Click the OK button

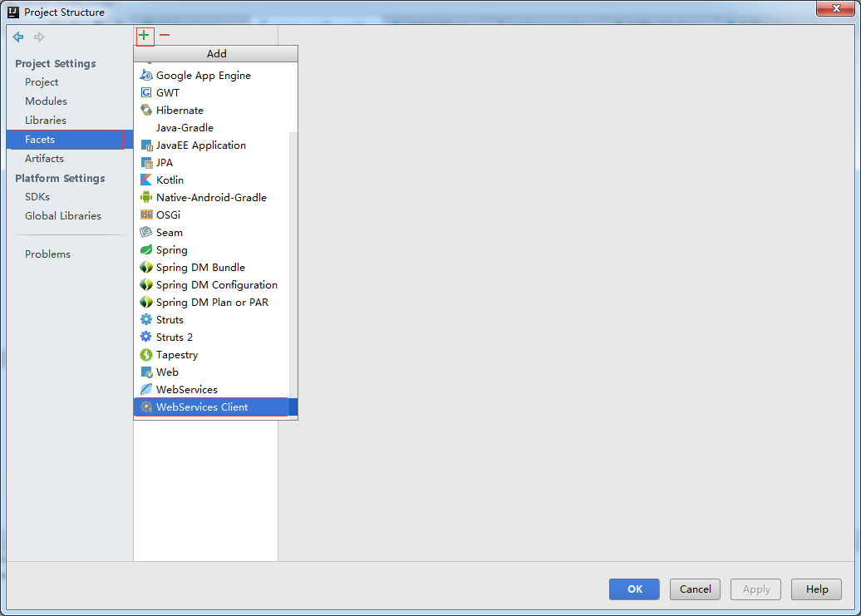point(634,589)
